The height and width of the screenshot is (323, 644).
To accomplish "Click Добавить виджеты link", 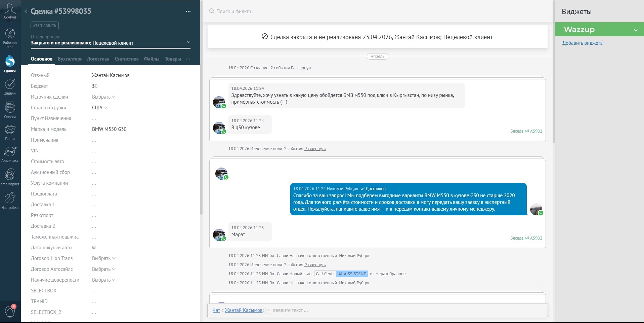I will [x=583, y=43].
